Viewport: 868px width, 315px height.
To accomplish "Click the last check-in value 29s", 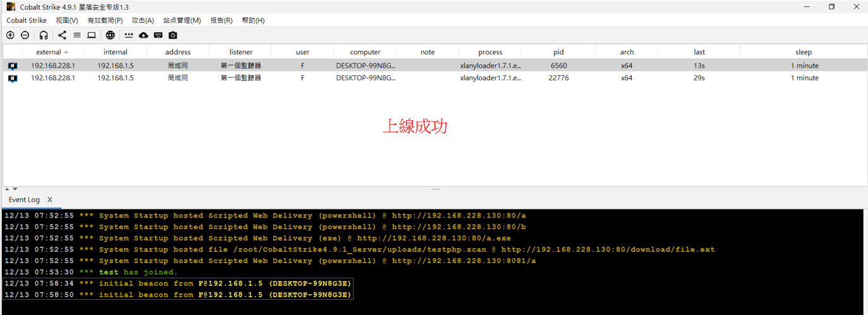I will tap(699, 78).
